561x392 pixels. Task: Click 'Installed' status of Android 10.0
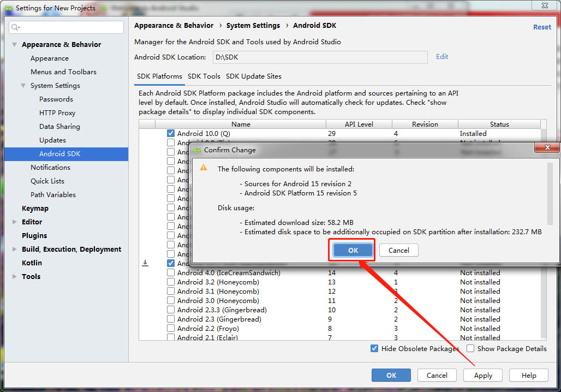pos(473,134)
